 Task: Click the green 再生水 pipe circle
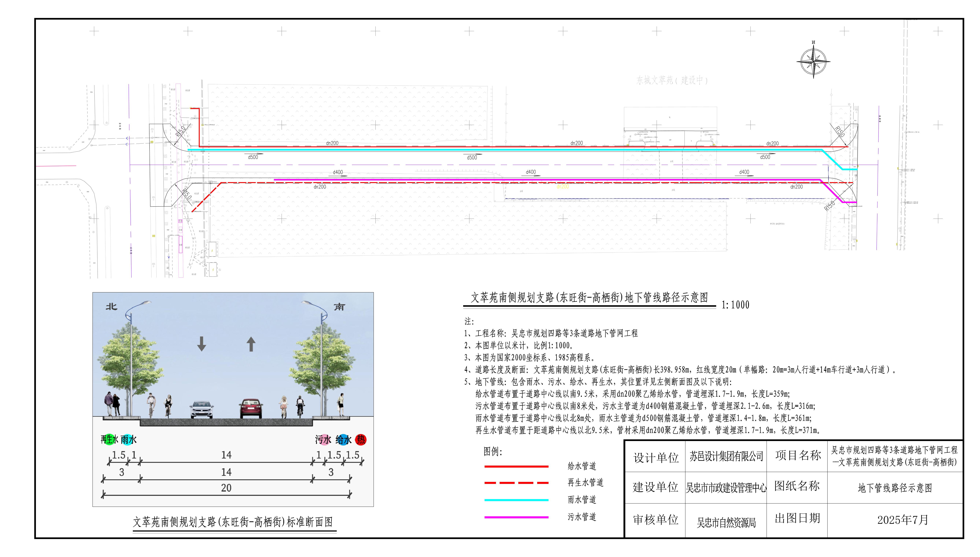point(109,439)
